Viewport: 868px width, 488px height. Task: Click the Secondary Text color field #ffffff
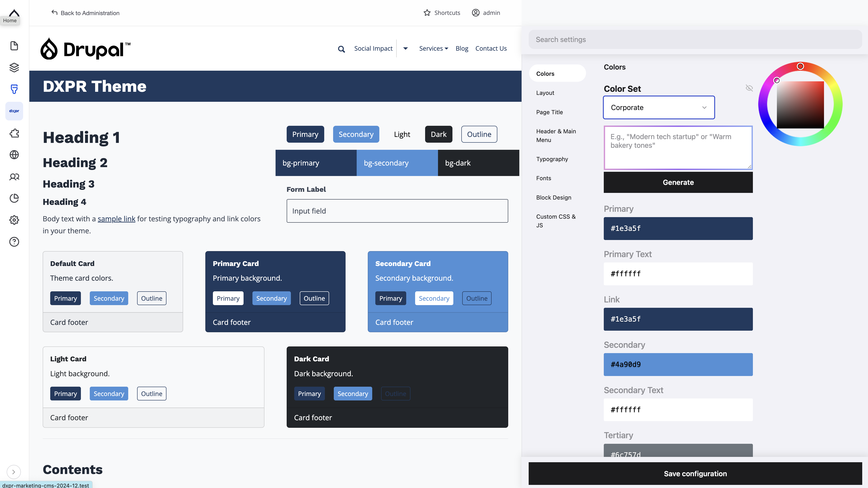[678, 410]
